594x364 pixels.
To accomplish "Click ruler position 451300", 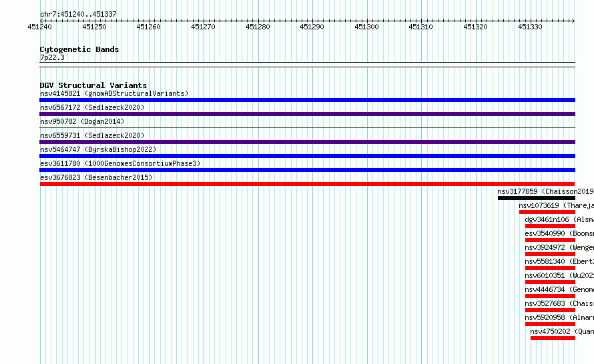I will 366,27.
